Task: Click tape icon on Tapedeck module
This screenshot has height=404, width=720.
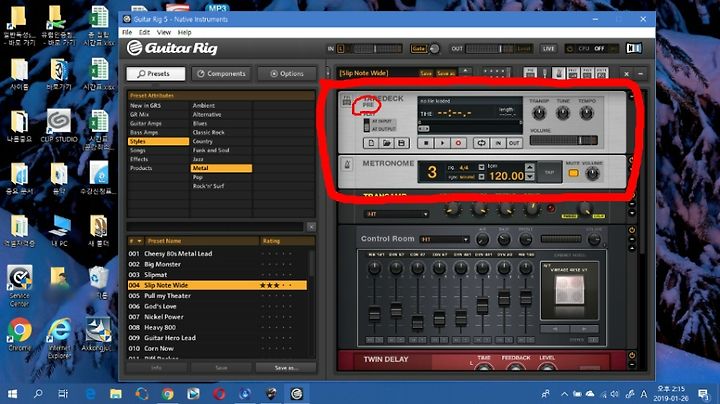Action: pyautogui.click(x=347, y=101)
